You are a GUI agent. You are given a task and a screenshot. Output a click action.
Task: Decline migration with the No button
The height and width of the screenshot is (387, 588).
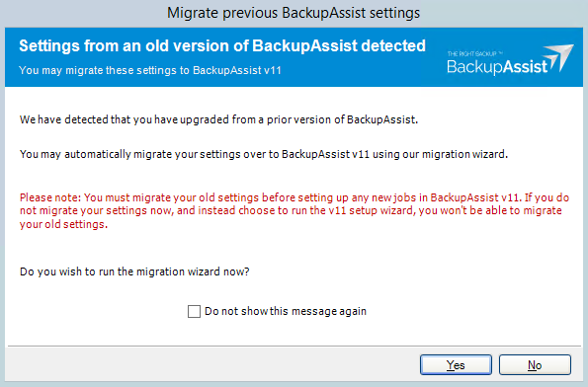click(535, 364)
